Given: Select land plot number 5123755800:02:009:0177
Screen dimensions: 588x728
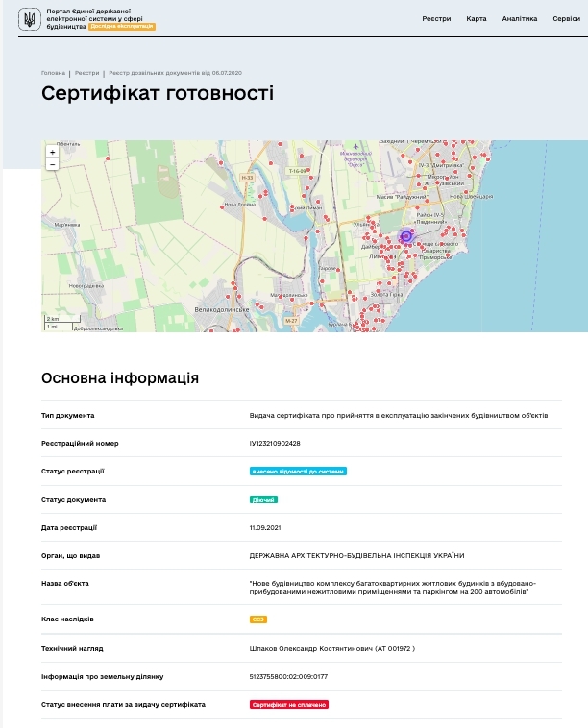Looking at the screenshot, I should coord(288,677).
